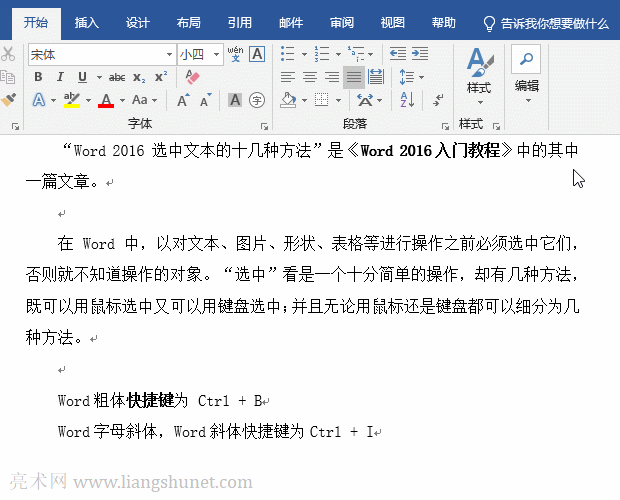
Task: Insert enclosed character (字 in circle)
Action: pos(257,100)
